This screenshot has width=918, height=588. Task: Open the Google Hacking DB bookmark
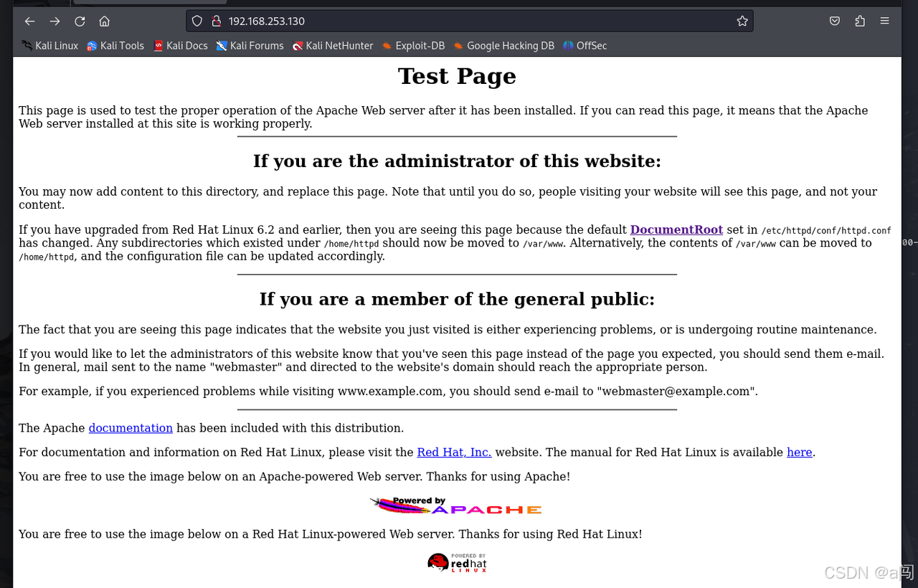(x=503, y=46)
